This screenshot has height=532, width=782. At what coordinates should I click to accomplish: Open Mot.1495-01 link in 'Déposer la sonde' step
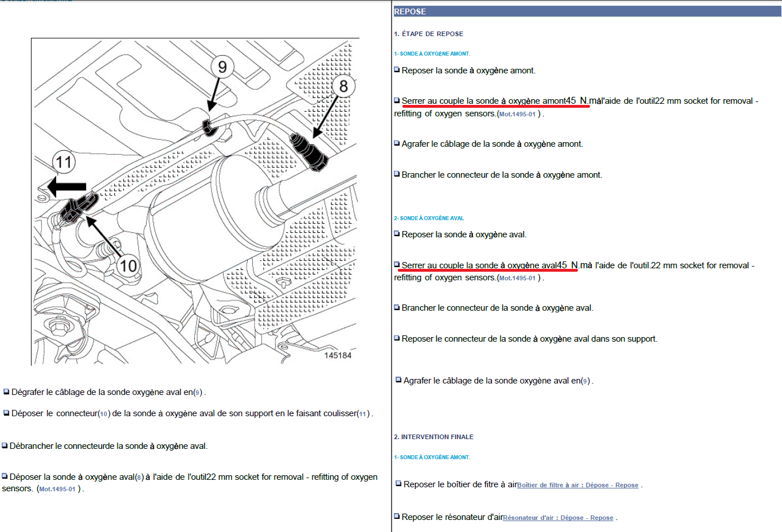57,489
